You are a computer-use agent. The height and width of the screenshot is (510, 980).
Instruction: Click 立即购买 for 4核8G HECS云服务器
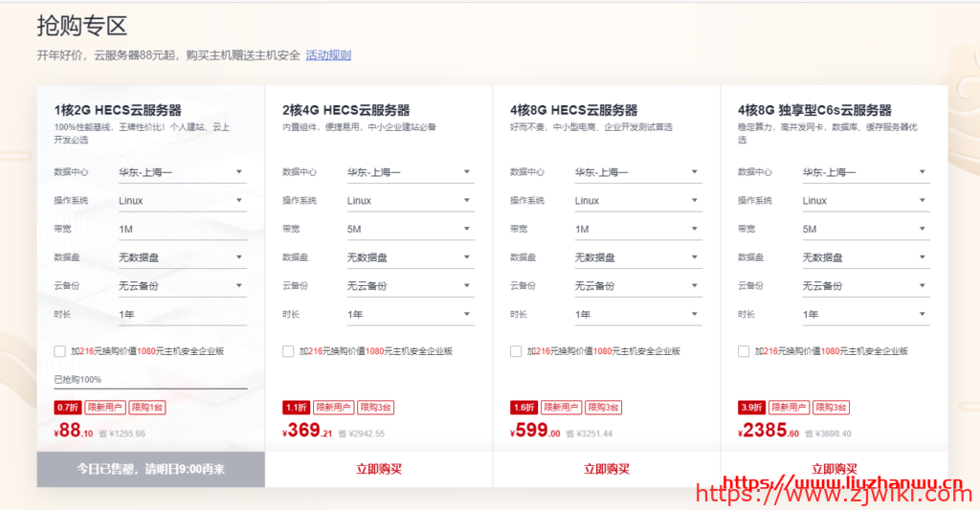point(606,470)
